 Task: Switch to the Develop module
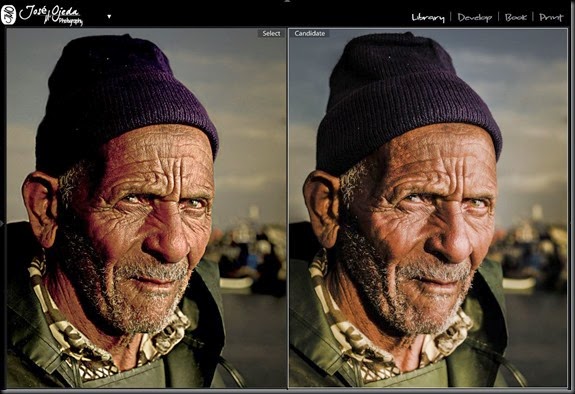pyautogui.click(x=475, y=17)
